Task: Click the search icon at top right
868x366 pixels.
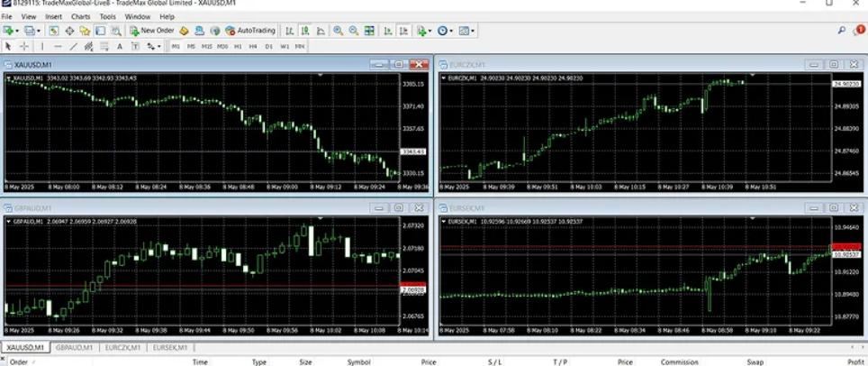Action: point(841,31)
